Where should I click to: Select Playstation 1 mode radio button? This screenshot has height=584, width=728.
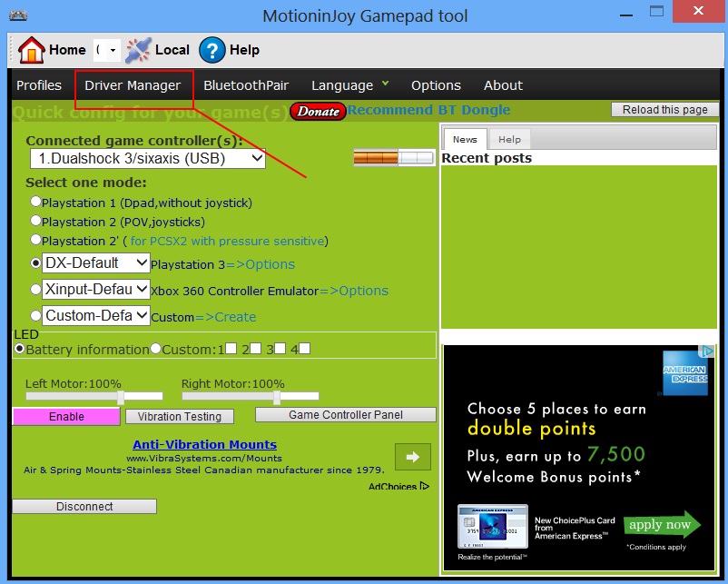point(35,202)
